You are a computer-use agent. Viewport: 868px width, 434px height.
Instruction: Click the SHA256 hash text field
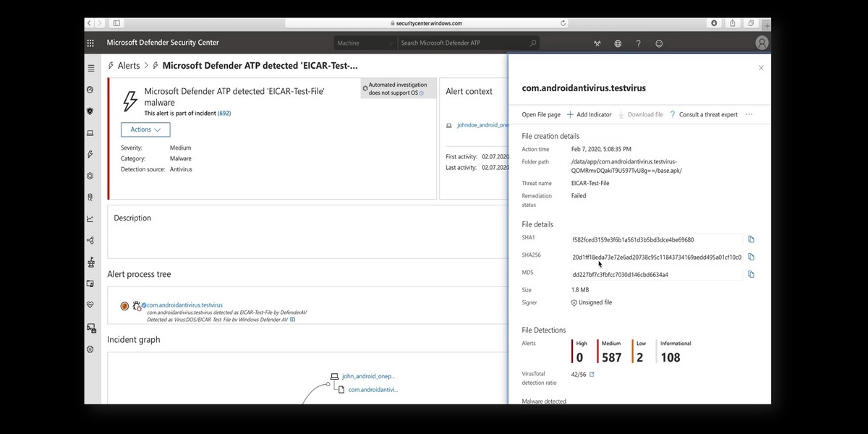[x=656, y=257]
